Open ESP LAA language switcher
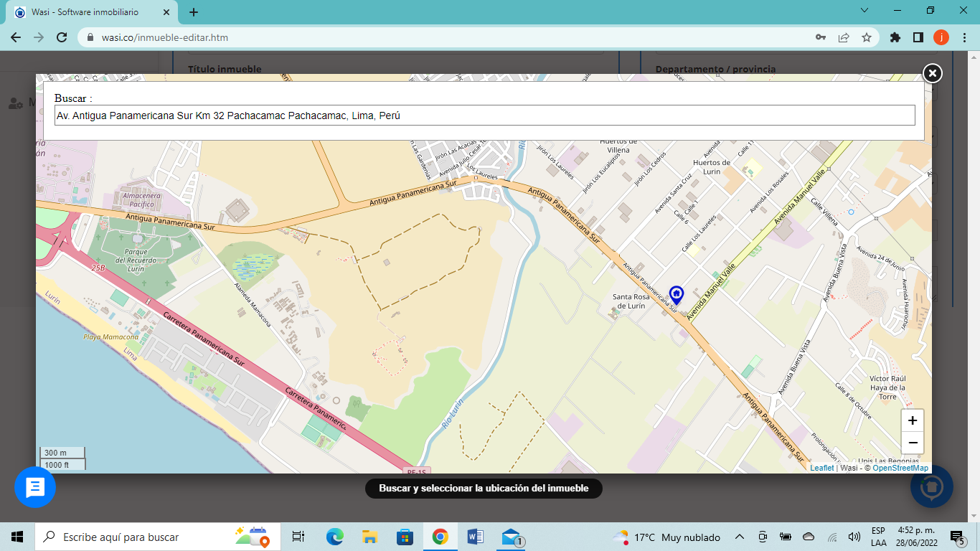The width and height of the screenshot is (980, 551). (x=879, y=537)
